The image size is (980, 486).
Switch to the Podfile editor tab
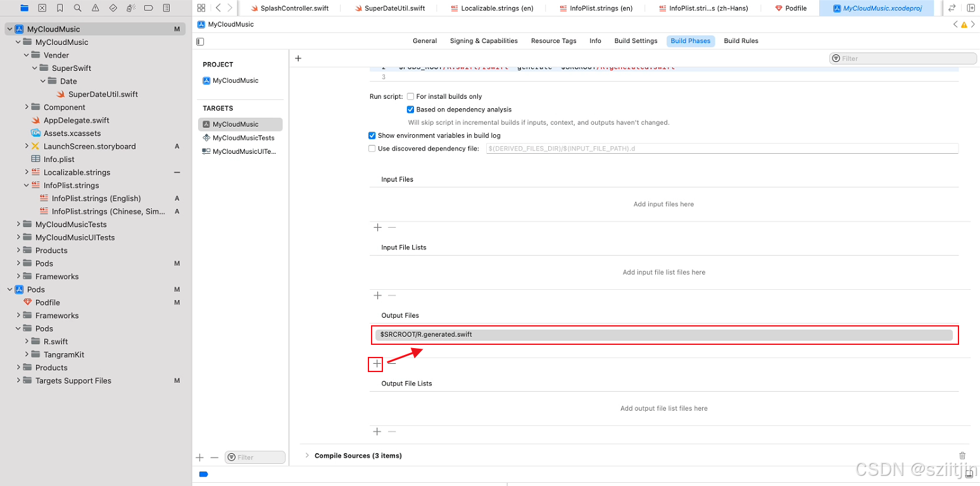click(791, 8)
